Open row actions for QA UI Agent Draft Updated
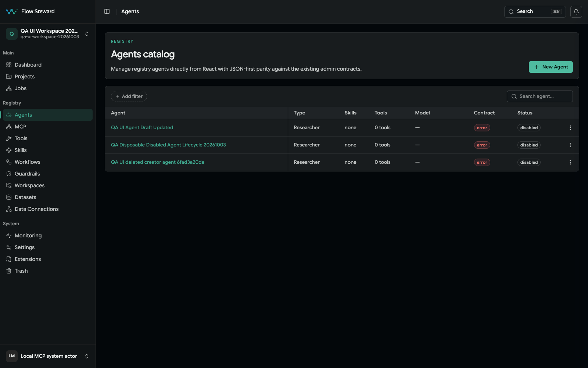Viewport: 588px width, 368px height. pos(570,128)
